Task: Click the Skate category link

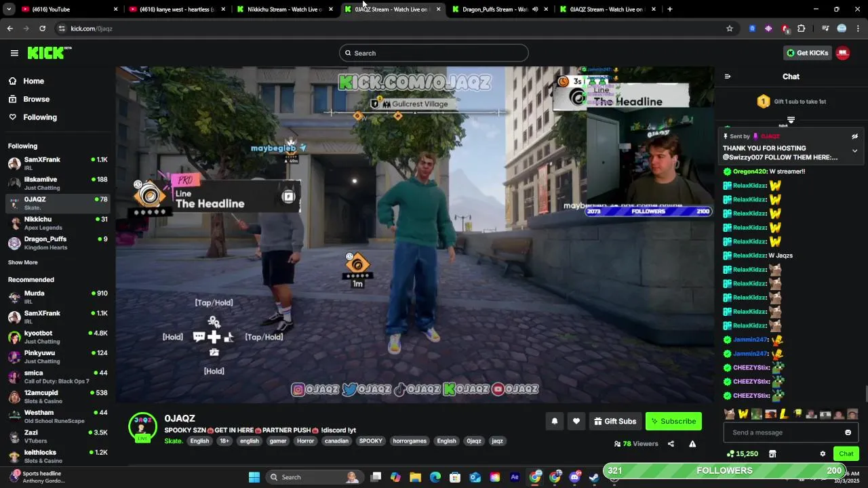Action: (174, 441)
